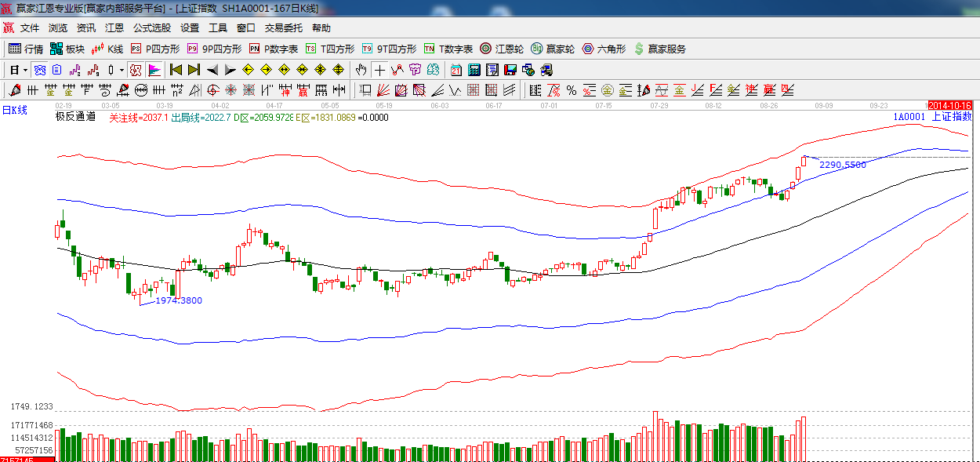Click the 赢家服务 button
The width and height of the screenshot is (980, 462).
pos(659,49)
